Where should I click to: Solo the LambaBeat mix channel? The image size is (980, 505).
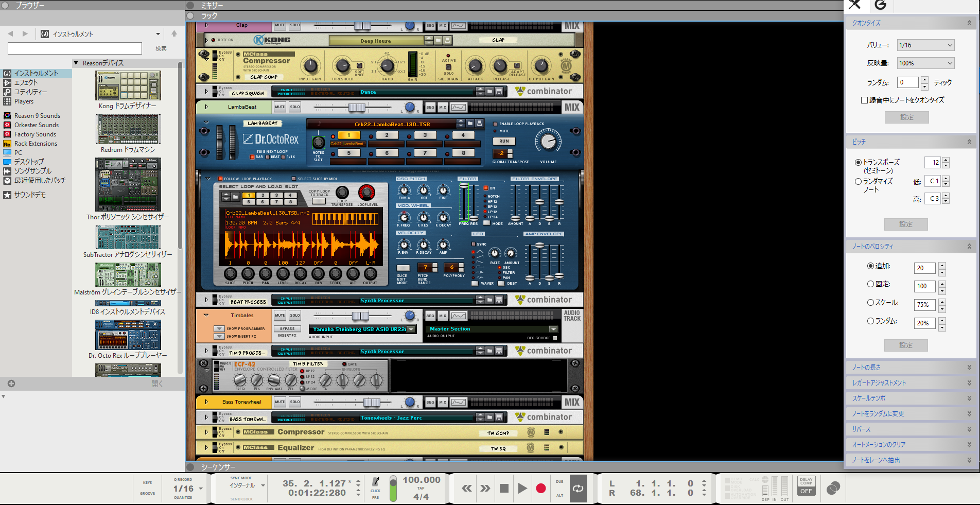point(294,107)
